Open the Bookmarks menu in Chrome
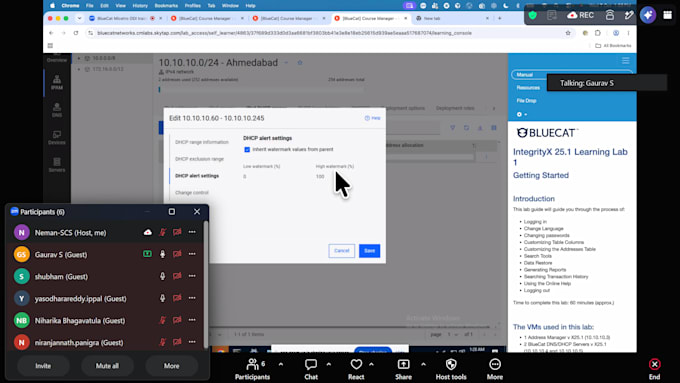 (x=166, y=6)
